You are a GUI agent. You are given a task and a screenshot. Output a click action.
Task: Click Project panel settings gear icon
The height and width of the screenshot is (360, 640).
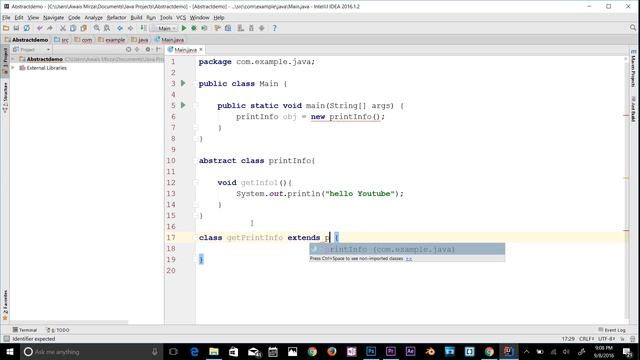pyautogui.click(x=148, y=49)
